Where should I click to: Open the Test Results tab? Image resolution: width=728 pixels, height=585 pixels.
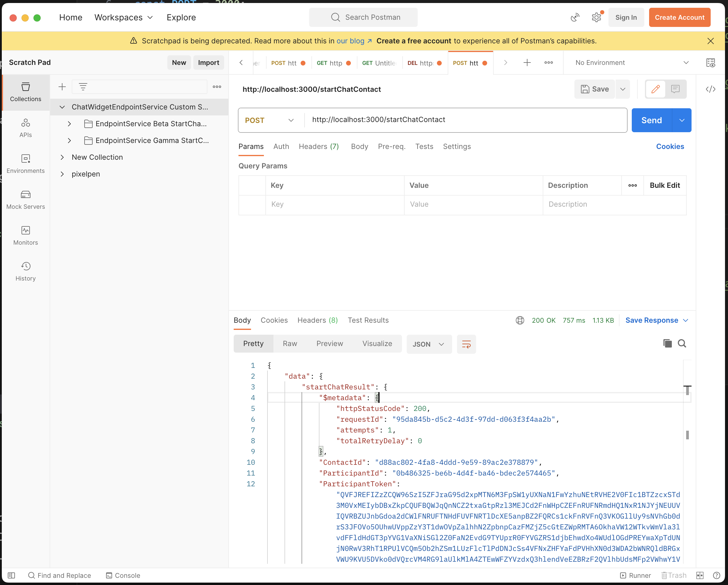click(368, 320)
